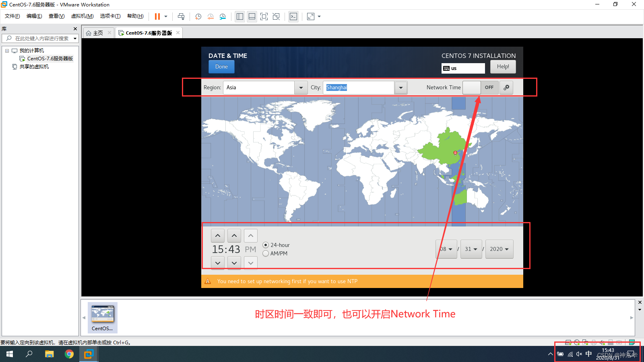Click the VMware message log icon in status bar

pos(632,343)
